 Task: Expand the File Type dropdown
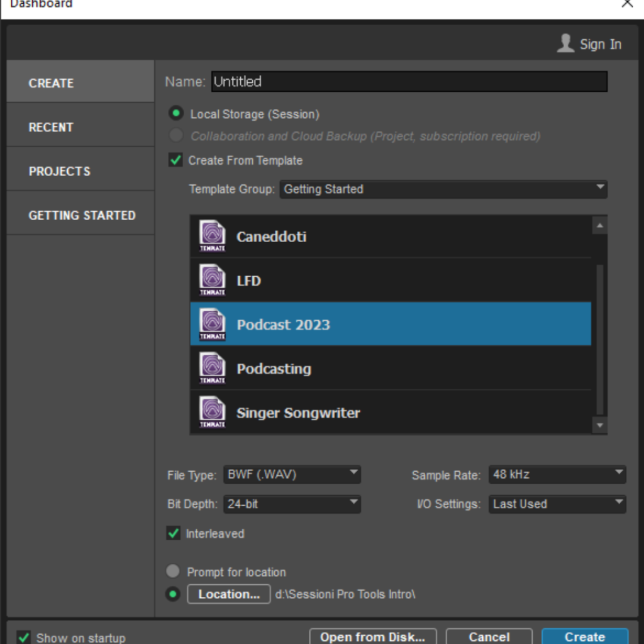pyautogui.click(x=292, y=474)
